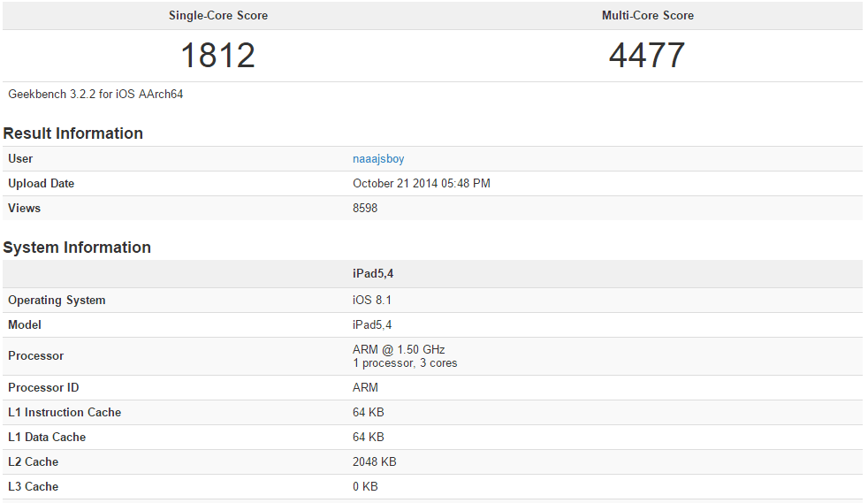The height and width of the screenshot is (503, 868).
Task: Select the views count 8598
Action: point(365,208)
